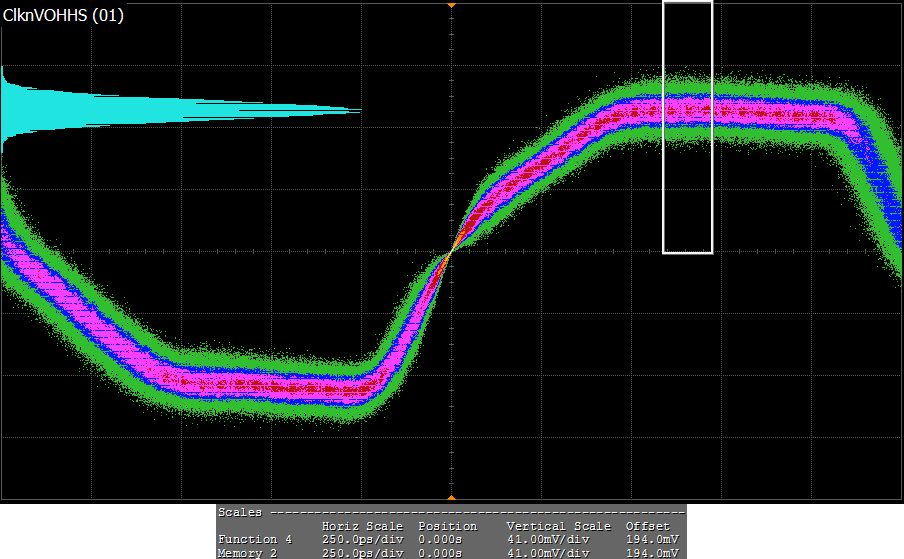Screen dimensions: 904x559
Task: Select the Function 4 row label
Action: (255, 540)
